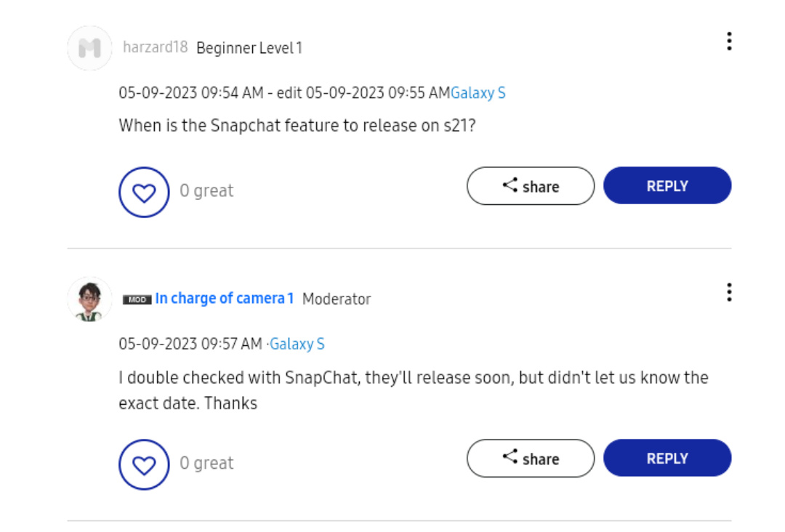
Task: Open the 'In charge of camera 1' profile link
Action: [224, 299]
